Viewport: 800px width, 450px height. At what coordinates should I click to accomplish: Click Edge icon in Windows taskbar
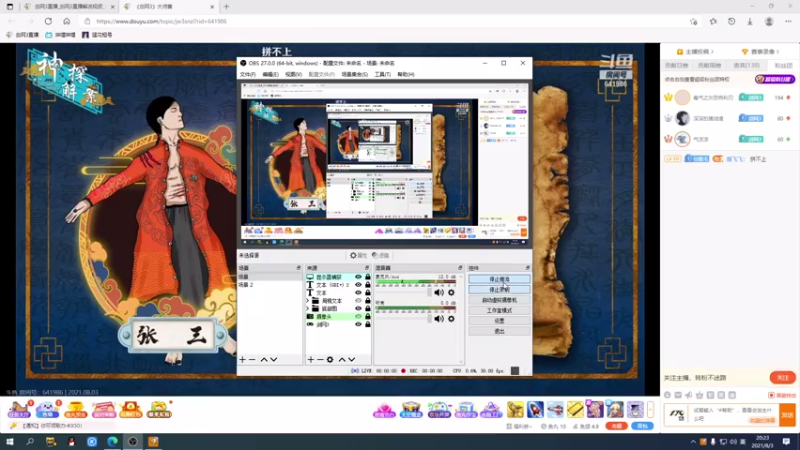[x=112, y=441]
